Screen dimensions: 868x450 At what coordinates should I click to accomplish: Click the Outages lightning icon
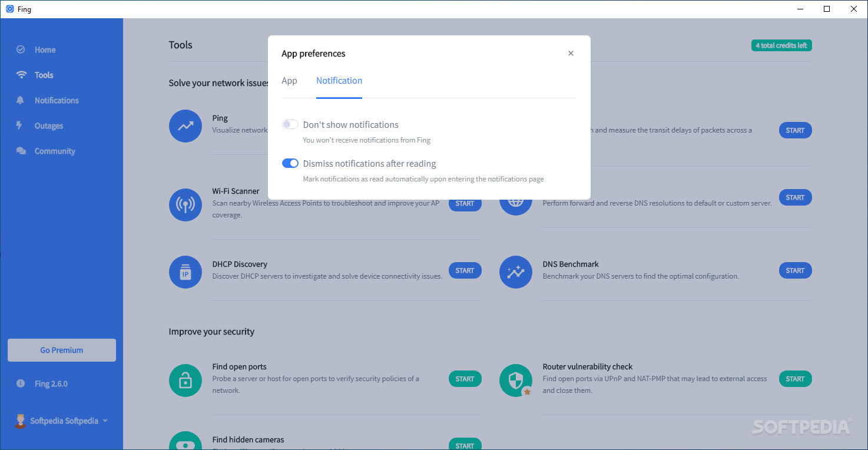[x=19, y=125]
